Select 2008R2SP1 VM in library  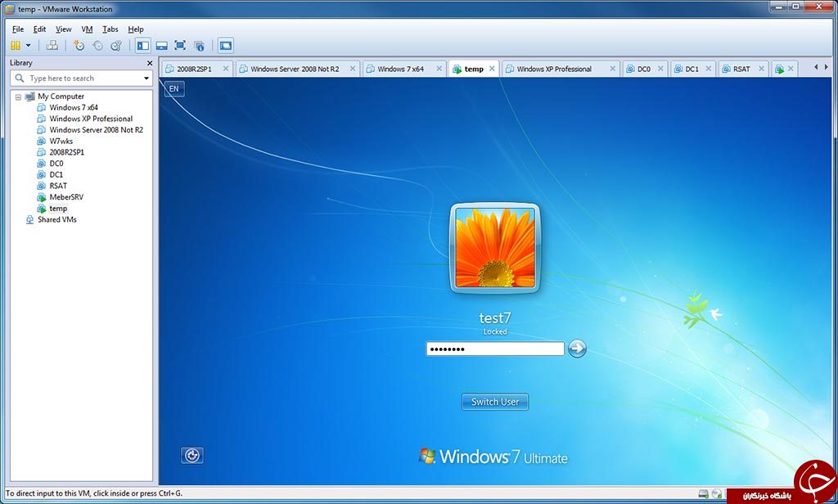pos(67,152)
